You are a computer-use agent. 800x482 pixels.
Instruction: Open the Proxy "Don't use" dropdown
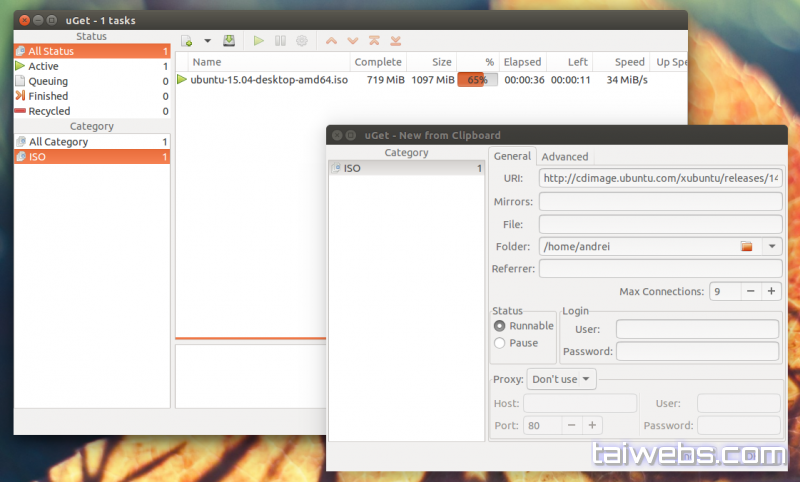[x=561, y=379]
